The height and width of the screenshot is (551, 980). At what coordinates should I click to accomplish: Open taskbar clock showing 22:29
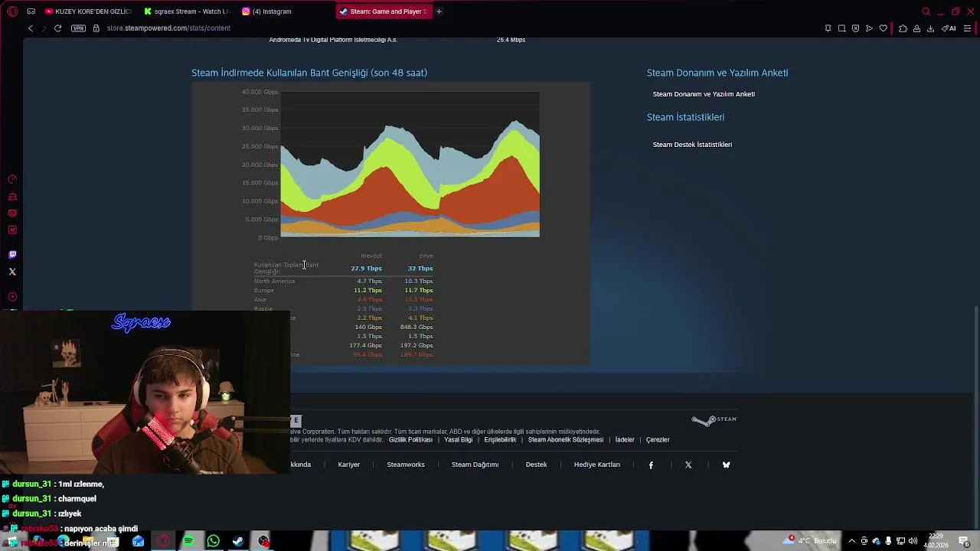point(936,541)
